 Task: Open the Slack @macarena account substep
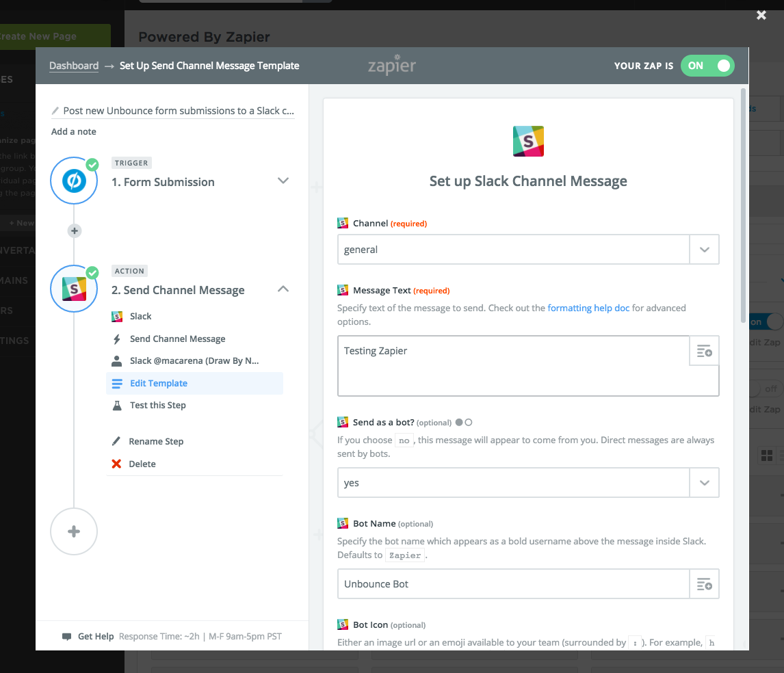pos(194,361)
